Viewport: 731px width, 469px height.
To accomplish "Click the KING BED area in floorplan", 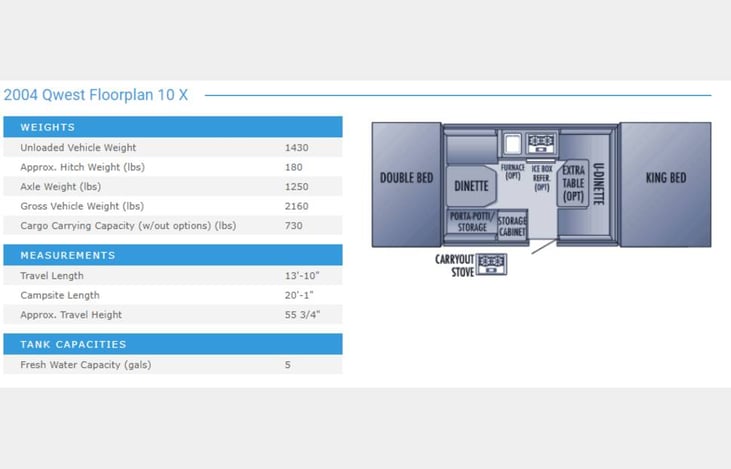I will (666, 185).
